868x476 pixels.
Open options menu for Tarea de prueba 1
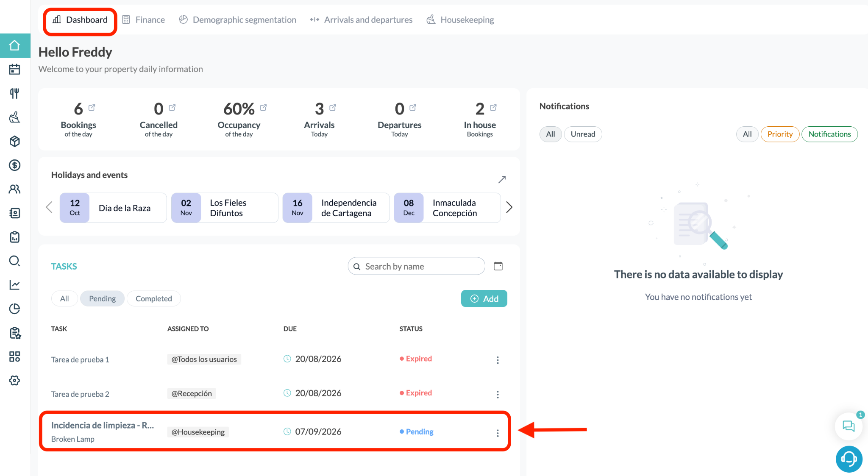coord(498,360)
